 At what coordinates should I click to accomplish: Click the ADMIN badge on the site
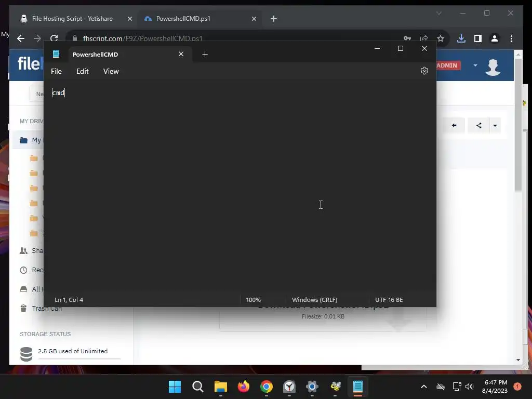pos(448,65)
